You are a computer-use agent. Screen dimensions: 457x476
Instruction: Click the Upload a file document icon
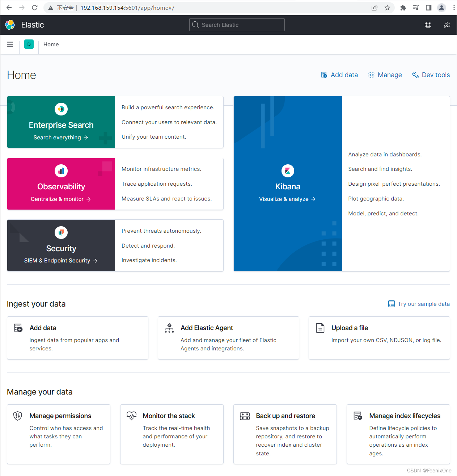pyautogui.click(x=320, y=328)
